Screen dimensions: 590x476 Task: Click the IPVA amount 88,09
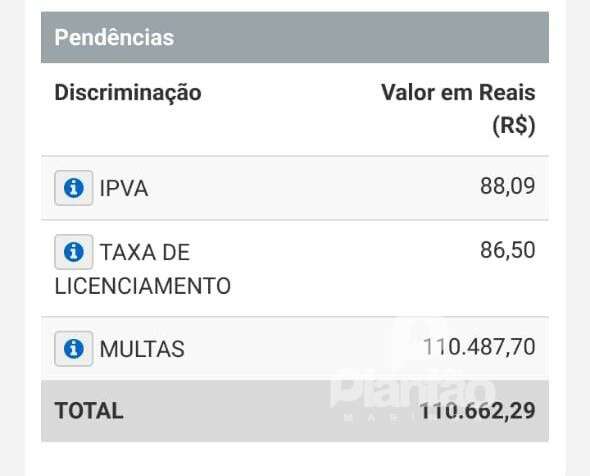coord(507,186)
